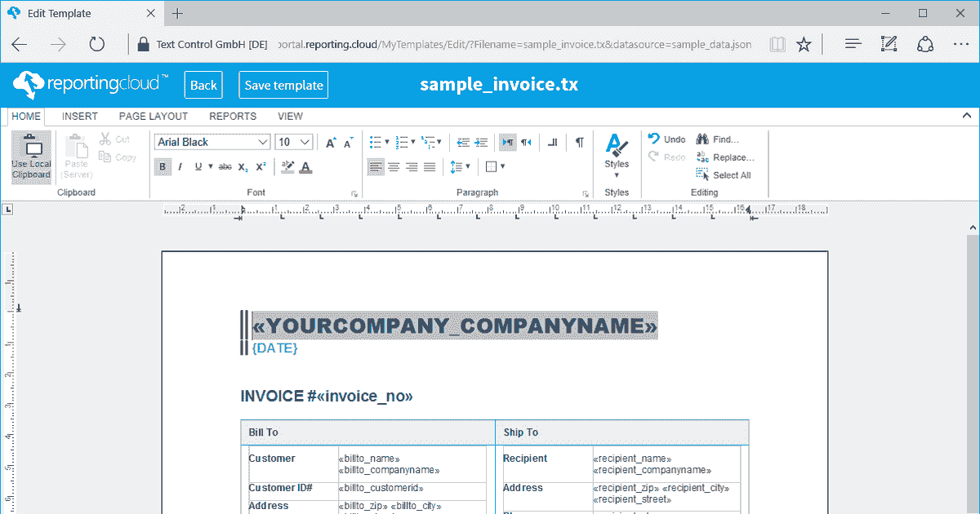This screenshot has height=514, width=980.
Task: Toggle Italic formatting
Action: (180, 167)
